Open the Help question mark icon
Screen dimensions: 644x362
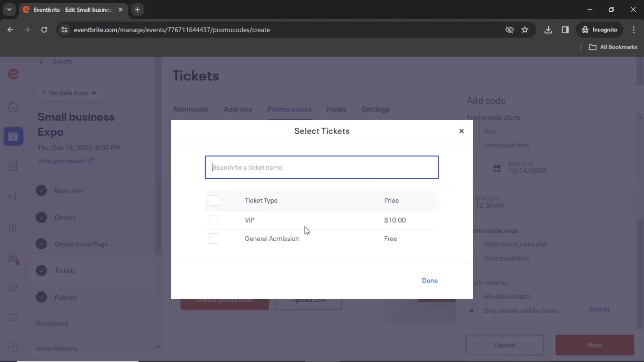[13, 347]
